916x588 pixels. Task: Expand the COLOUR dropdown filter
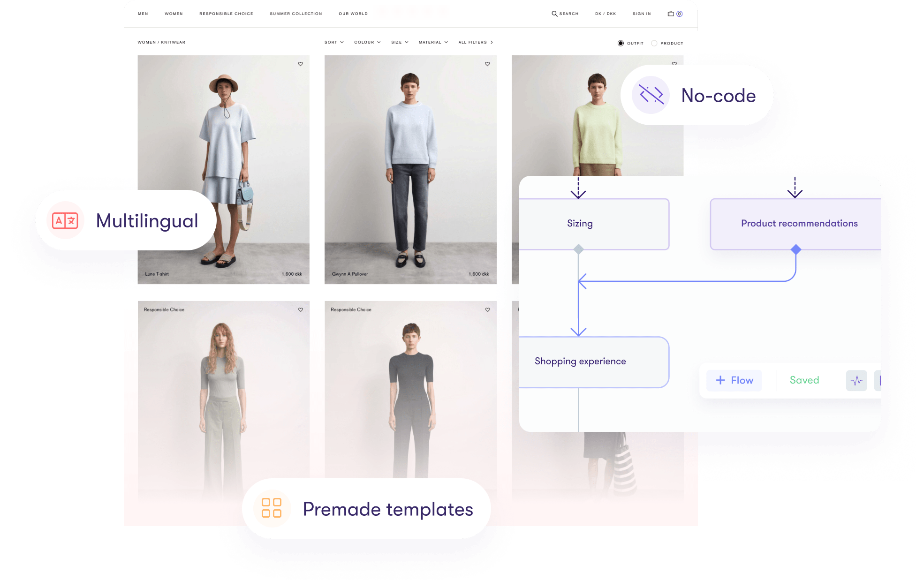coord(366,42)
